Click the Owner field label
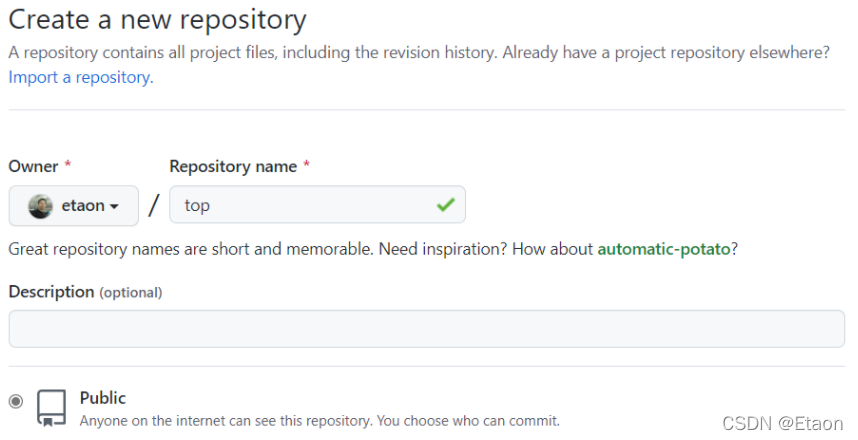Viewport: 858px width, 440px height. [x=34, y=166]
